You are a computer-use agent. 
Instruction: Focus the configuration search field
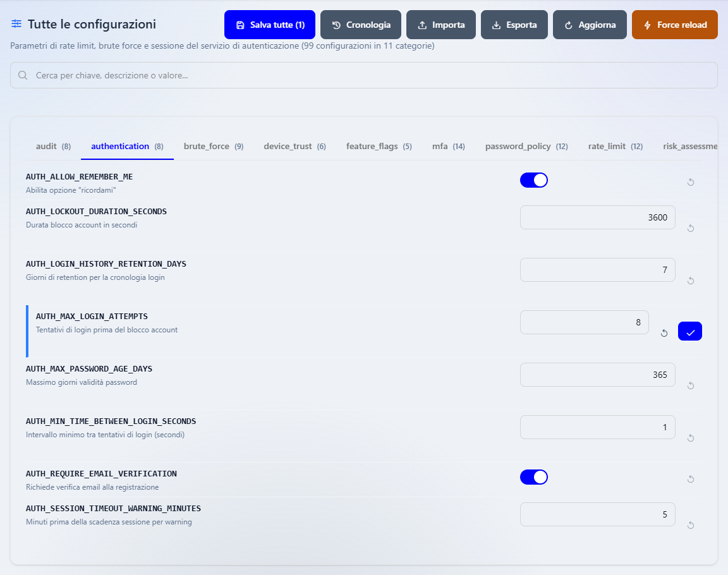(364, 75)
